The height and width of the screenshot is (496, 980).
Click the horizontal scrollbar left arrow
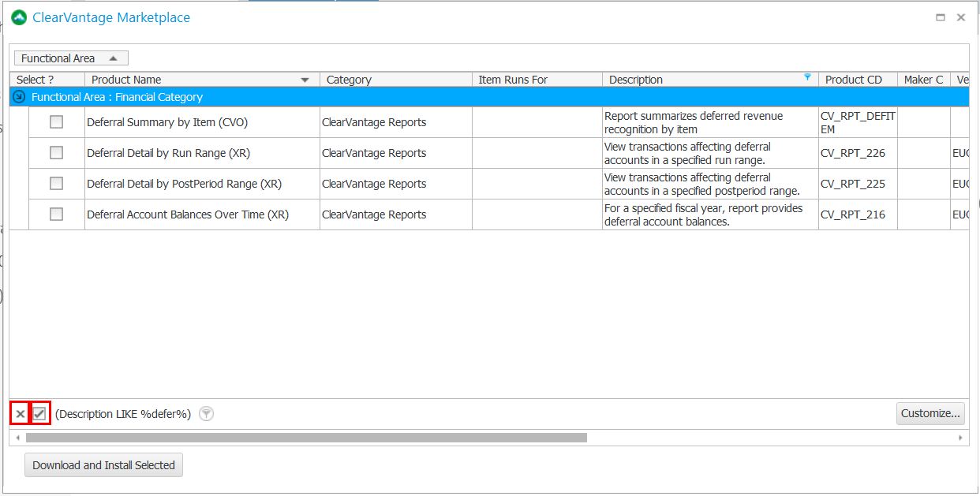coord(17,438)
